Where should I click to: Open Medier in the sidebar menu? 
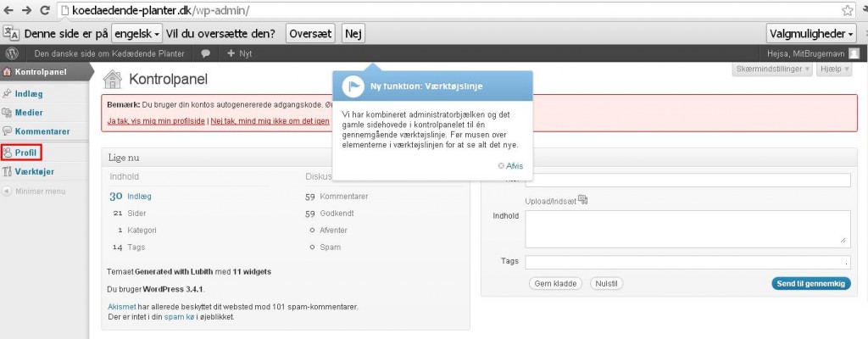coord(28,112)
